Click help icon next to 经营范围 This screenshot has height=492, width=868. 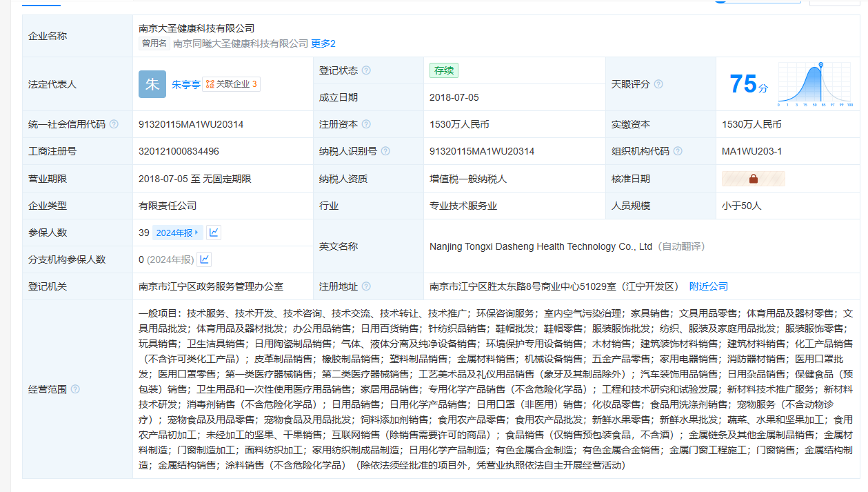point(75,389)
